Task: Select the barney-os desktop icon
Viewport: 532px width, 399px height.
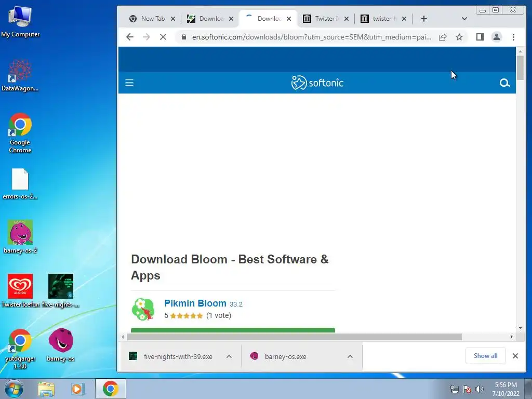Action: 61,345
